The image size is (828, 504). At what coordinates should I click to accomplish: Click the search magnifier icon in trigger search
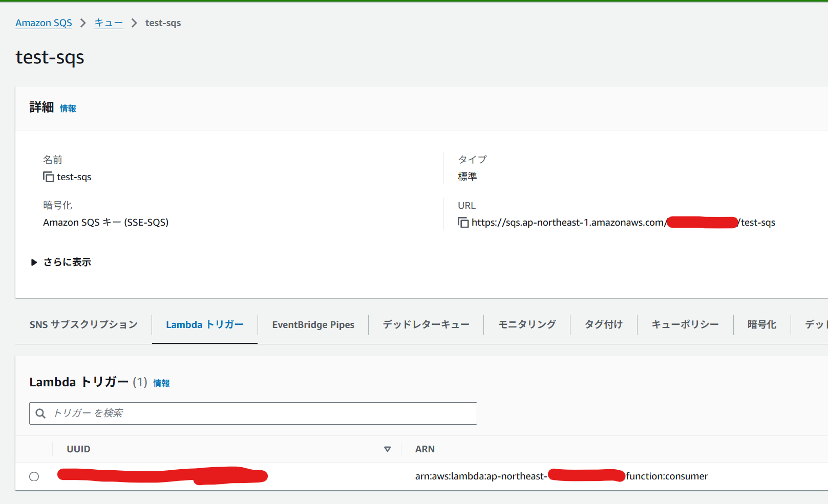(40, 413)
